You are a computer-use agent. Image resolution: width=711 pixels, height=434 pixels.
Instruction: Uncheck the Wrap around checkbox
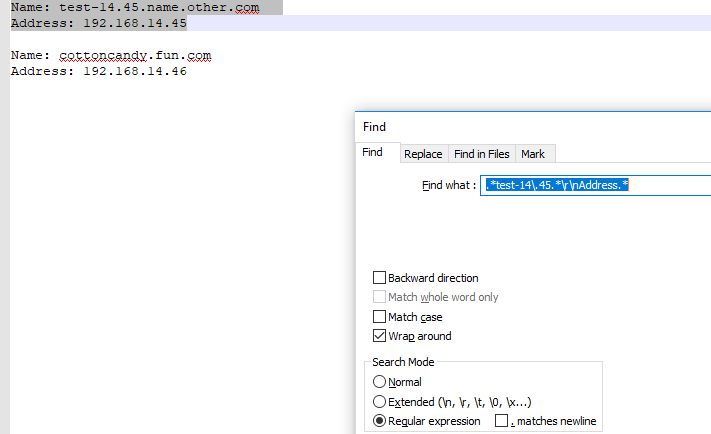pyautogui.click(x=380, y=336)
